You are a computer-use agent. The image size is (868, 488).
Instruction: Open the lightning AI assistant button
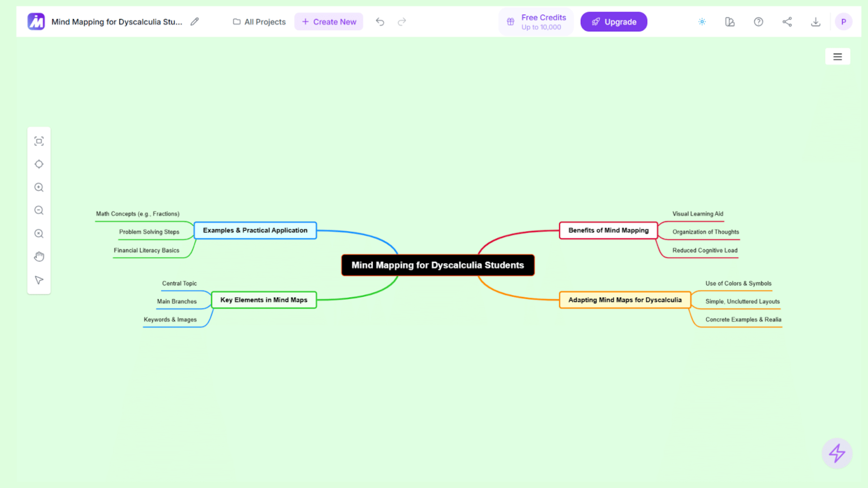837,453
